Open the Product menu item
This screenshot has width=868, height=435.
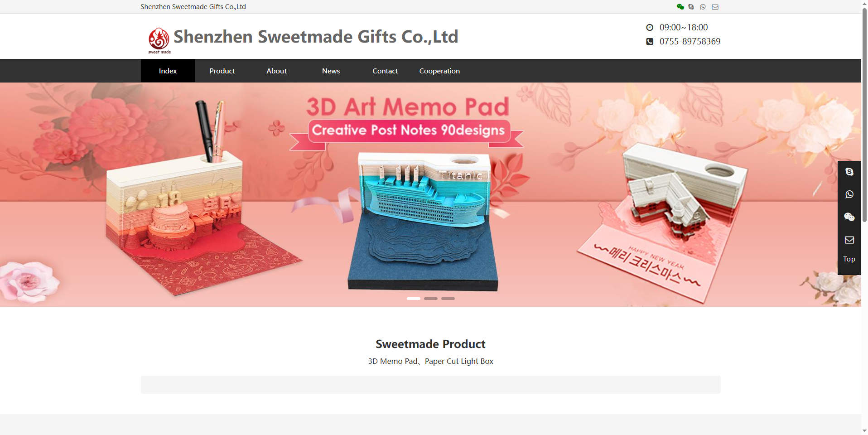pyautogui.click(x=222, y=71)
